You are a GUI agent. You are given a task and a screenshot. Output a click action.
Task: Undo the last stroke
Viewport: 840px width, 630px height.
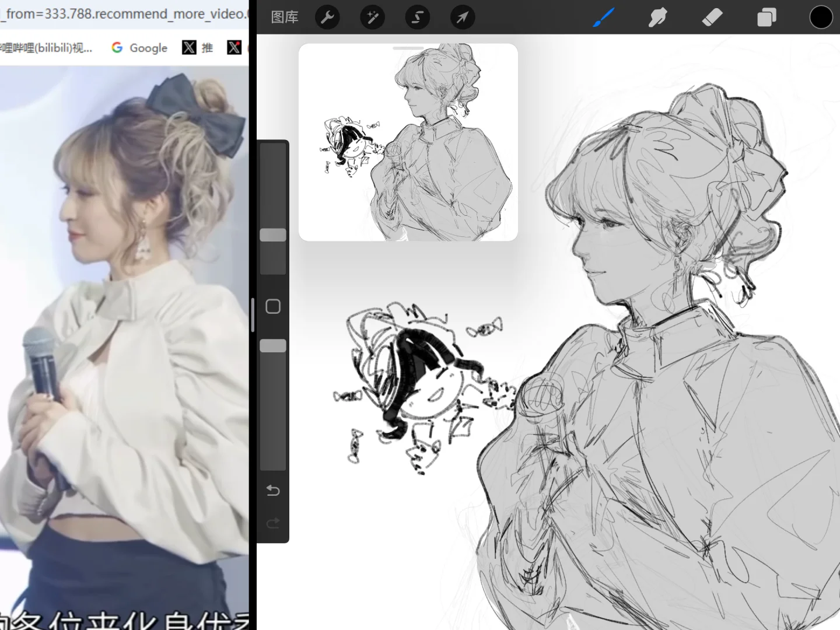[273, 490]
